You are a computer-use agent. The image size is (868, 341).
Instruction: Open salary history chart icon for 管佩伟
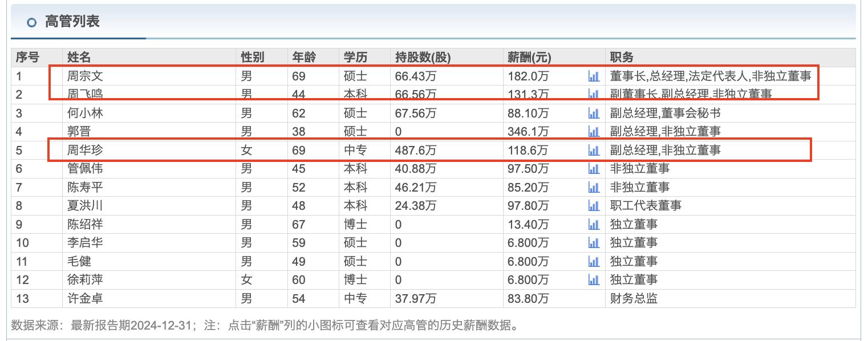pos(594,169)
